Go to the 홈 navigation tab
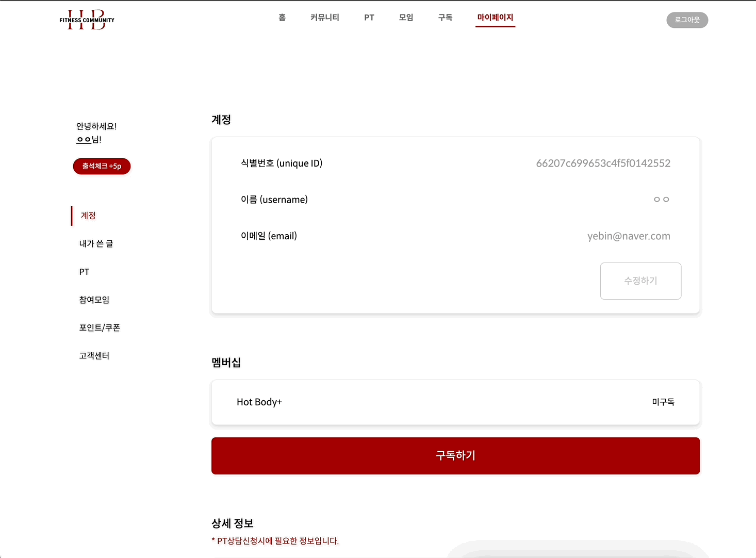Viewport: 756px width, 558px height. click(x=282, y=18)
